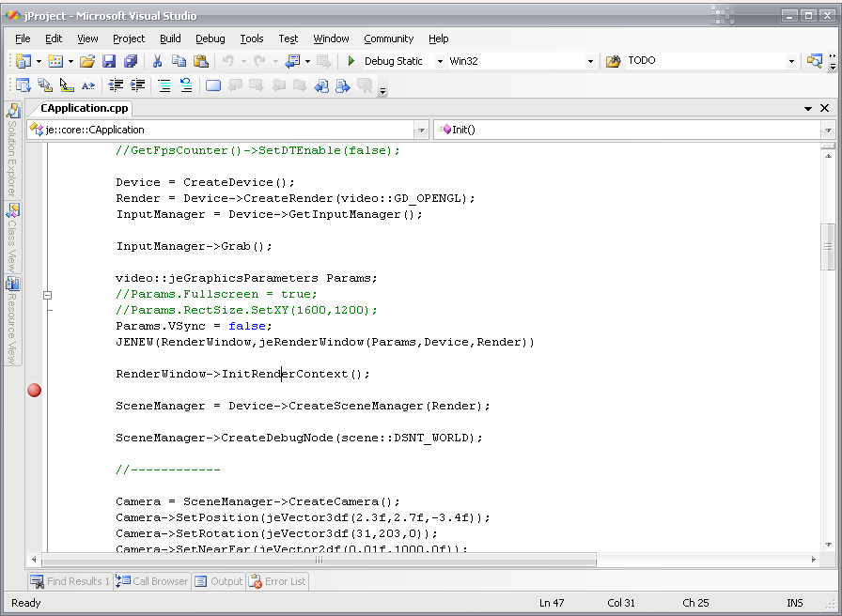The image size is (842, 616).
Task: Click the Save All icon
Action: point(131,61)
